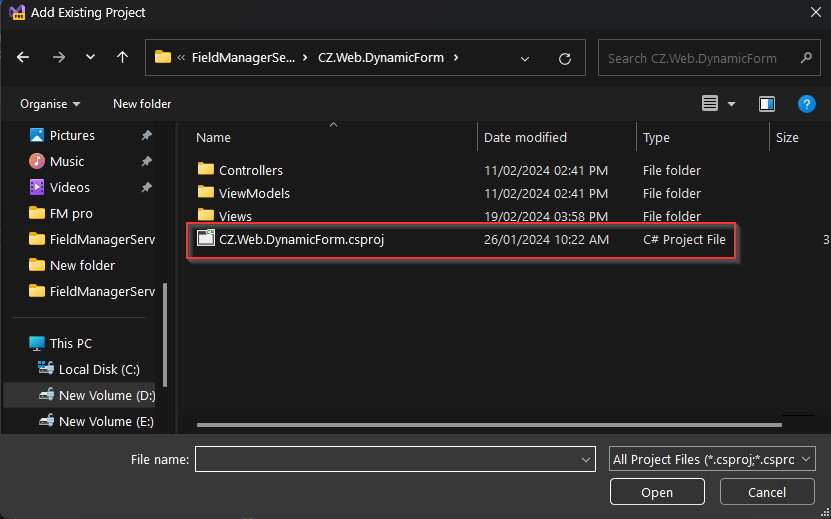
Task: Click the Videos icon in sidebar
Action: coord(37,187)
